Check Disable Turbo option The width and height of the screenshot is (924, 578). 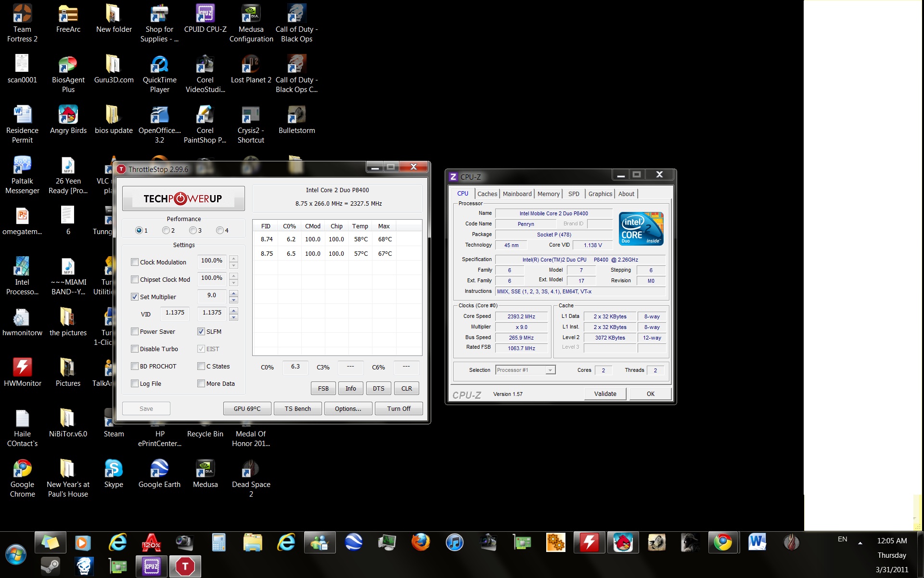point(135,349)
